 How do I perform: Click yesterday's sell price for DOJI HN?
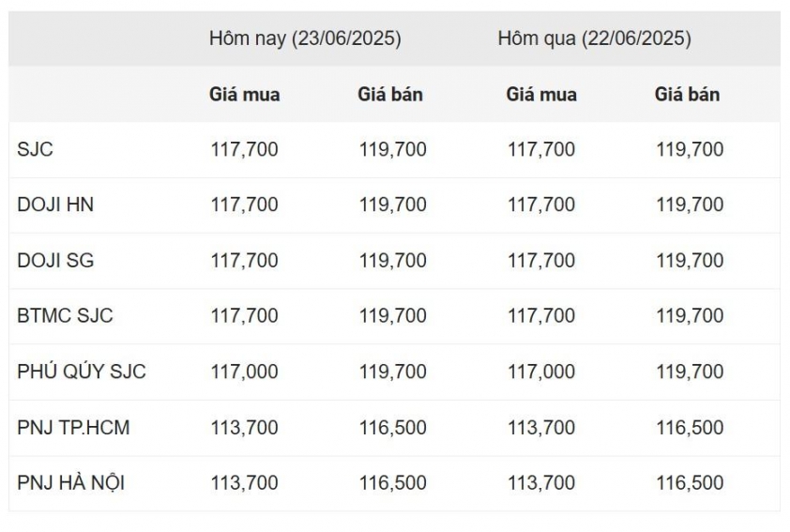click(690, 205)
